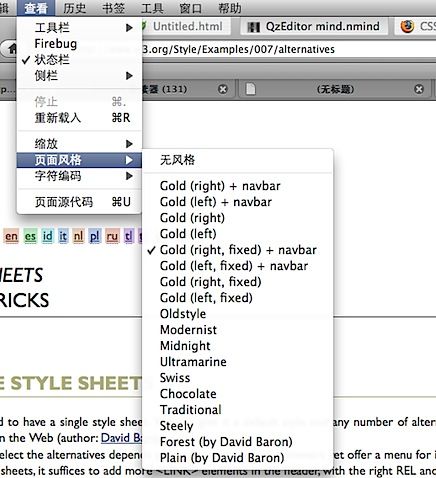Viewport: 436px width, 478px height.
Task: Select the Gold (right, fixed) style
Action: point(237,282)
